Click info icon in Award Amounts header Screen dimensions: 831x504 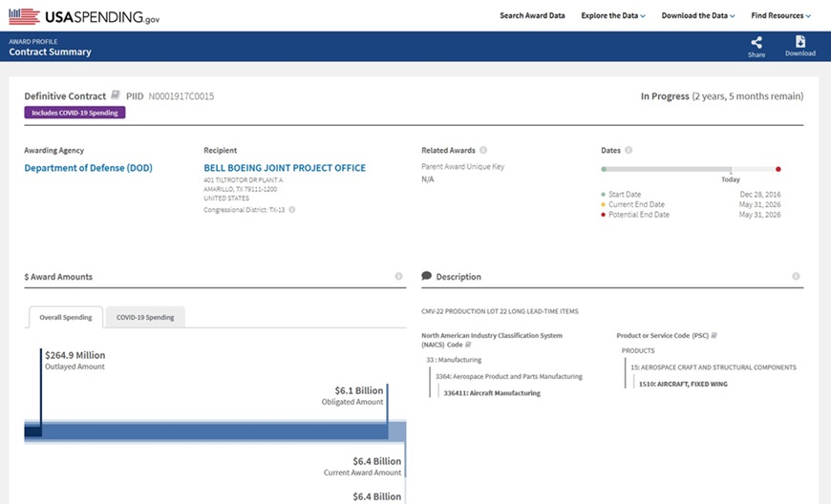point(398,277)
